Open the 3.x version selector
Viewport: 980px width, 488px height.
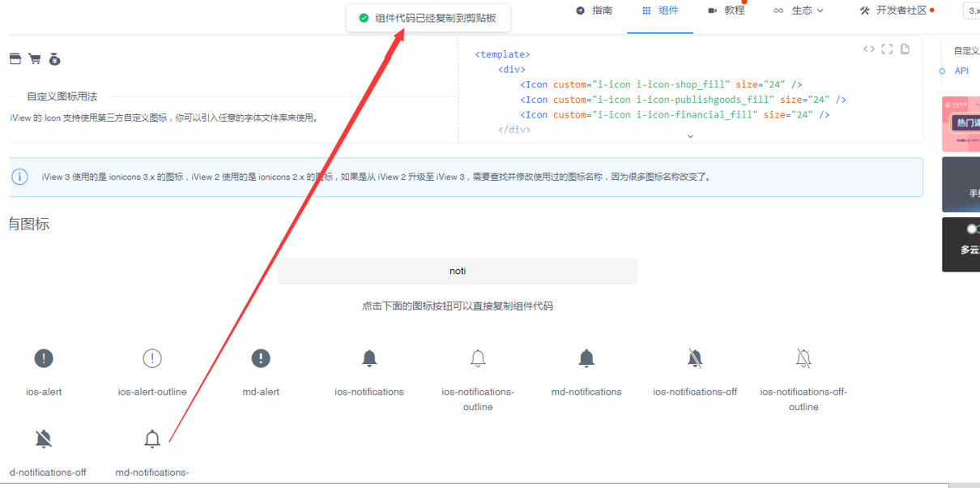tap(972, 11)
